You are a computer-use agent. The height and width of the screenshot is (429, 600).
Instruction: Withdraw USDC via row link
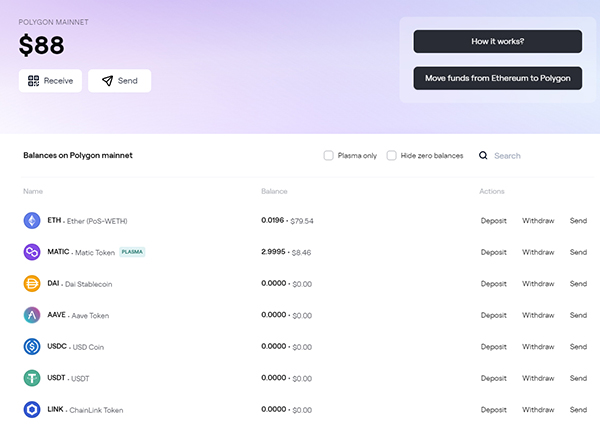pos(538,346)
